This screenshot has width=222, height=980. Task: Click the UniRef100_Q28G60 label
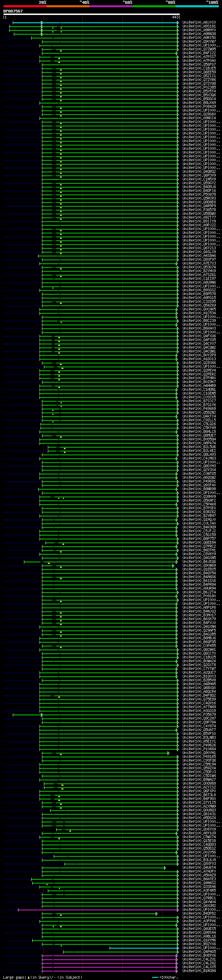click(x=199, y=114)
